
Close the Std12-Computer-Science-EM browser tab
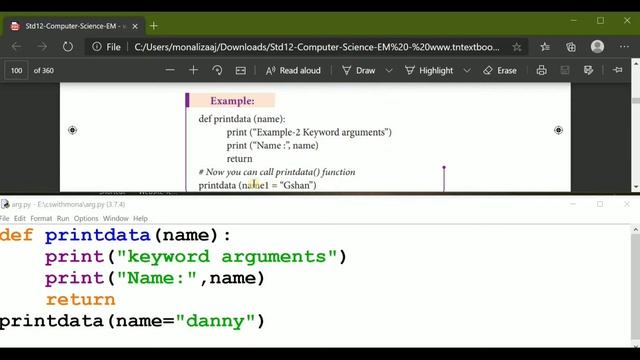[135, 26]
